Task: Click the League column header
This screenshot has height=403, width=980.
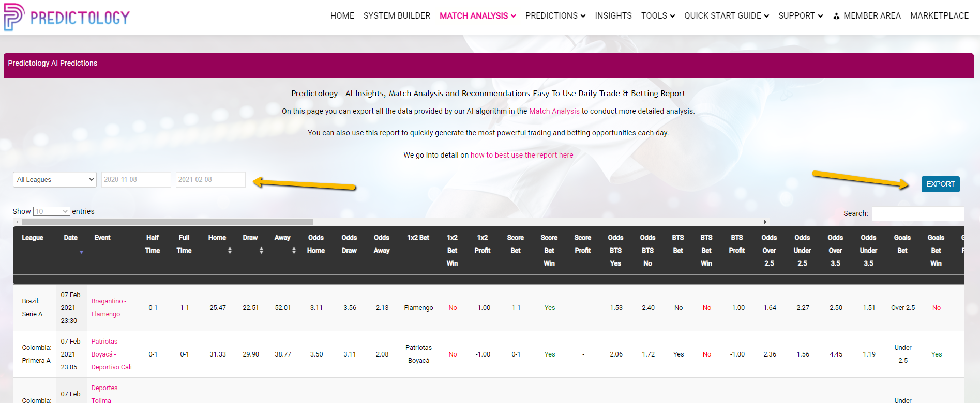Action: click(x=33, y=238)
